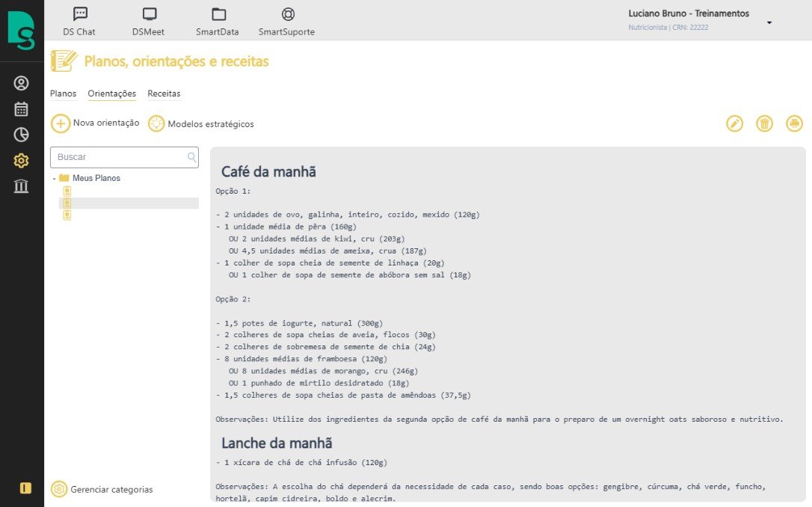Switch to the Receitas tab
Viewport: 812px width, 507px height.
point(164,93)
